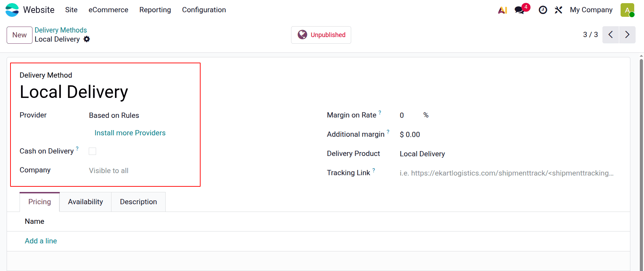
Task: Switch to the Pricing tab
Action: point(39,202)
